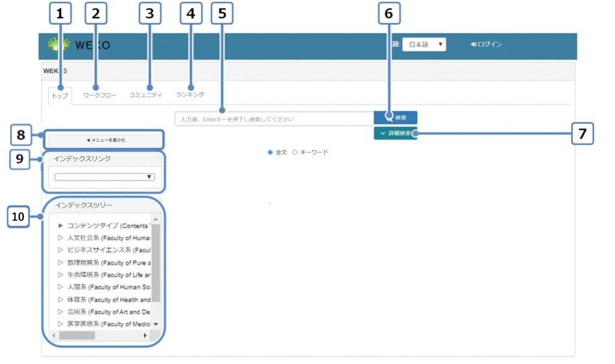Image resolution: width=615 pixels, height=364 pixels.
Task: Expand the コンテンツタイプ tree node arrow
Action: click(x=61, y=226)
